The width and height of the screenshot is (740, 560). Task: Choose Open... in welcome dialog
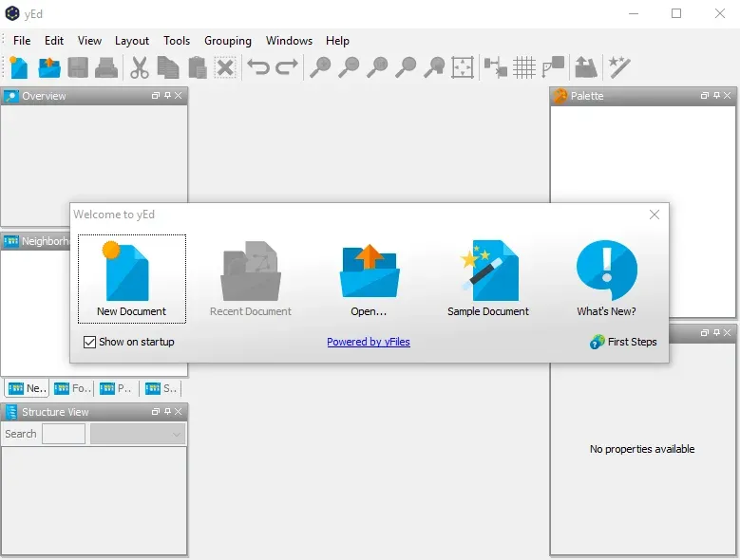click(x=369, y=279)
